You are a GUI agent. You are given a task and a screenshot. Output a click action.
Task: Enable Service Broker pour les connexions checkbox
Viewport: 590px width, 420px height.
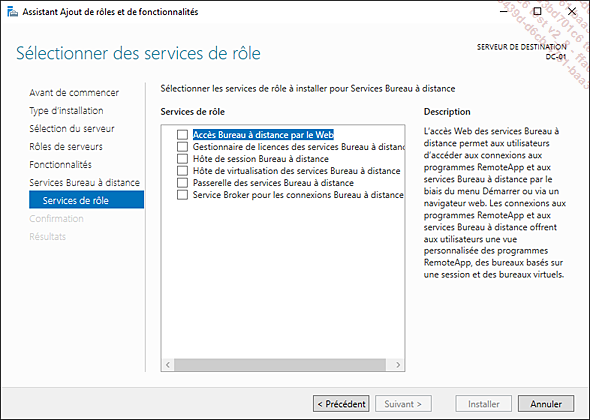[x=182, y=195]
